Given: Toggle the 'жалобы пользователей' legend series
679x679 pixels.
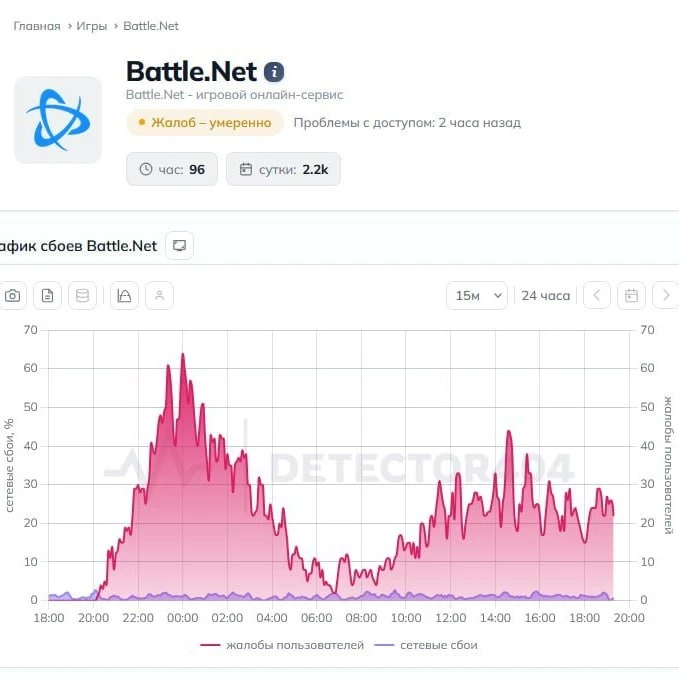Looking at the screenshot, I should (x=282, y=645).
